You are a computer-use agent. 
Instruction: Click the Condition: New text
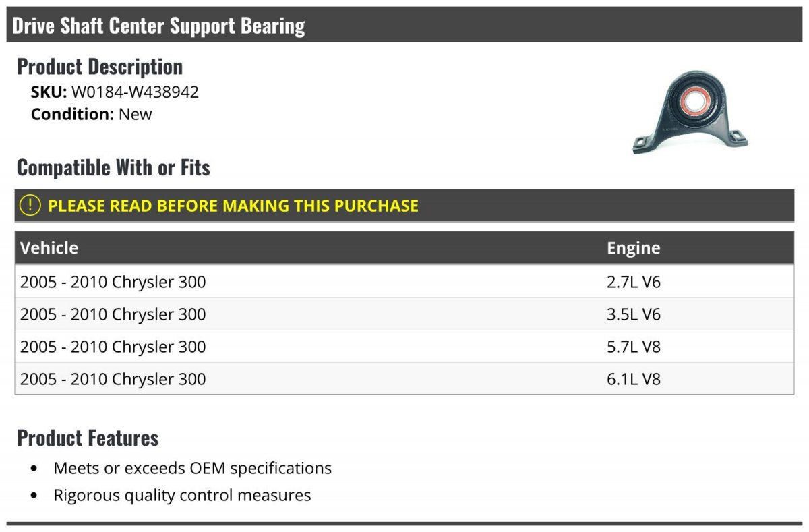[92, 114]
